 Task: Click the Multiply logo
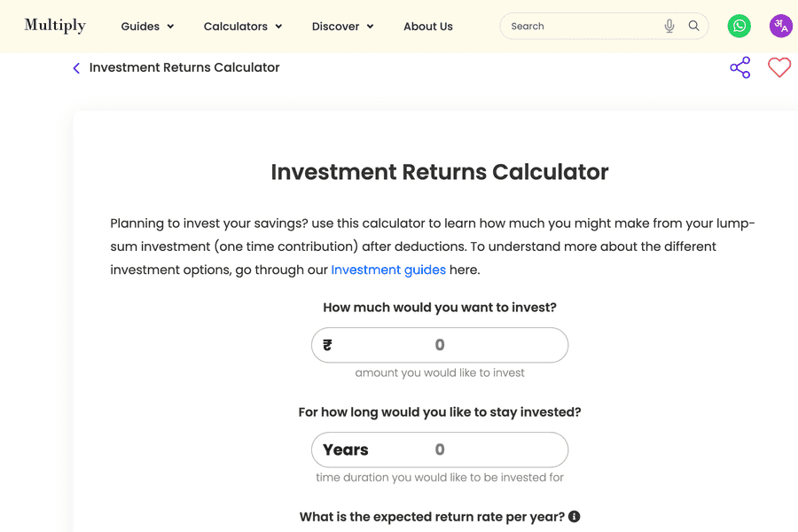pyautogui.click(x=55, y=26)
